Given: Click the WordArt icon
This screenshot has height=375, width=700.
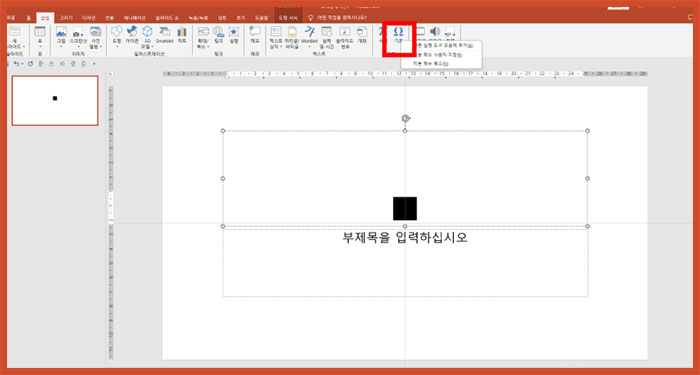Looking at the screenshot, I should [x=309, y=31].
